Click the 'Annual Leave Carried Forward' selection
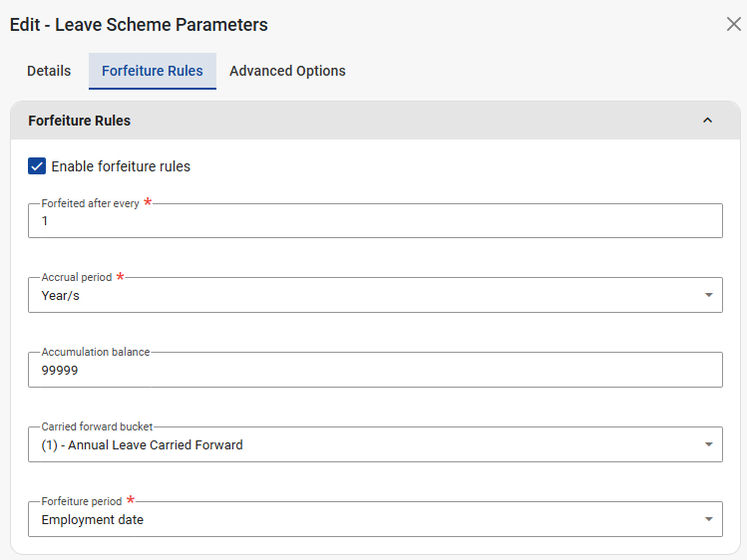 click(142, 444)
